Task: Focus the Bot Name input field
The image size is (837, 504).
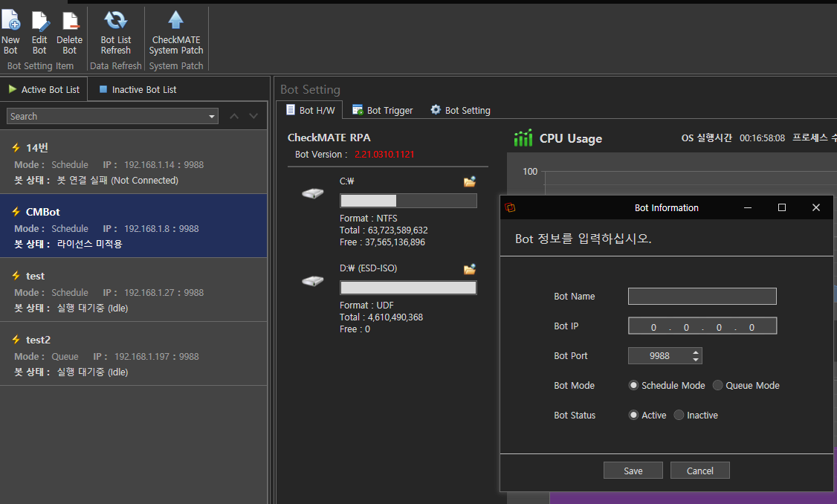Action: (702, 297)
